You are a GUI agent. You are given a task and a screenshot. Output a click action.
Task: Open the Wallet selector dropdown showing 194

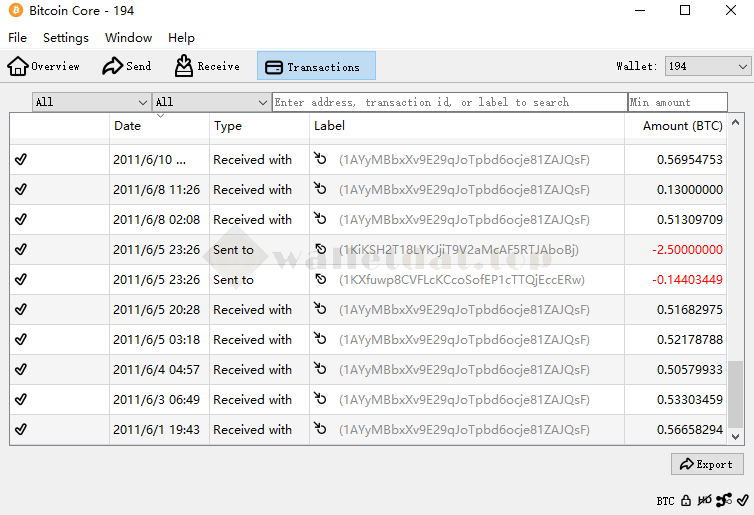coord(708,66)
